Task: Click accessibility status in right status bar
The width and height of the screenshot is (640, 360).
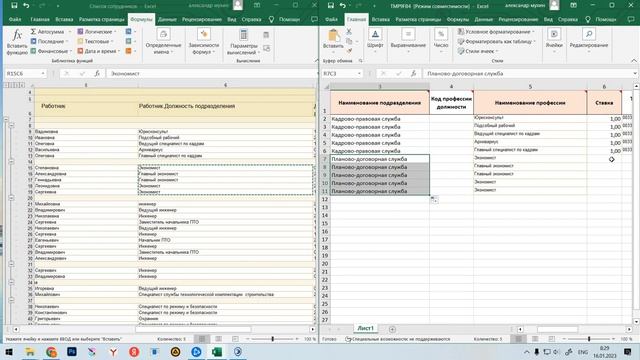Action: pos(398,339)
